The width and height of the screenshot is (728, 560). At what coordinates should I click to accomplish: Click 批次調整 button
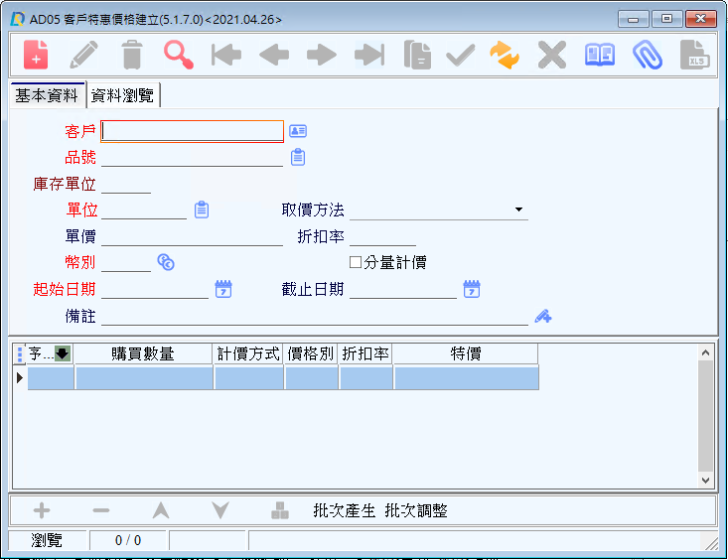416,510
